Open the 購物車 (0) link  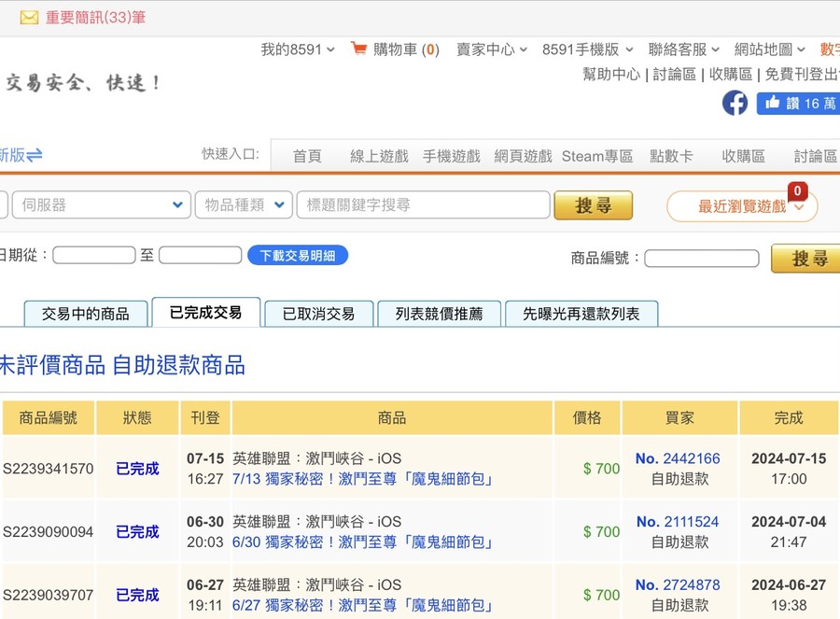click(x=406, y=49)
